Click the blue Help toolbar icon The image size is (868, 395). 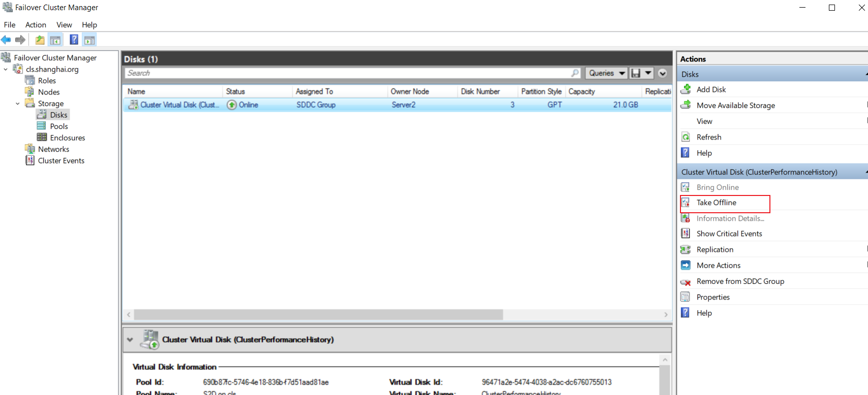[74, 40]
